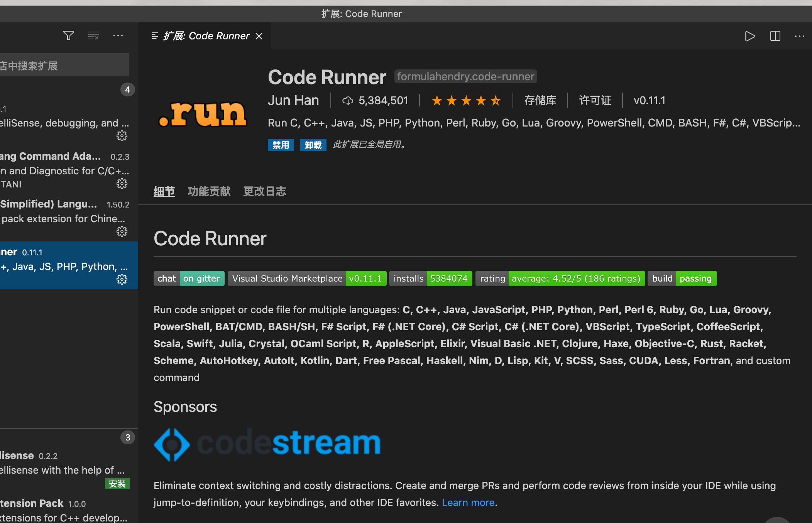Click the run code play icon
The height and width of the screenshot is (523, 812).
pos(749,36)
